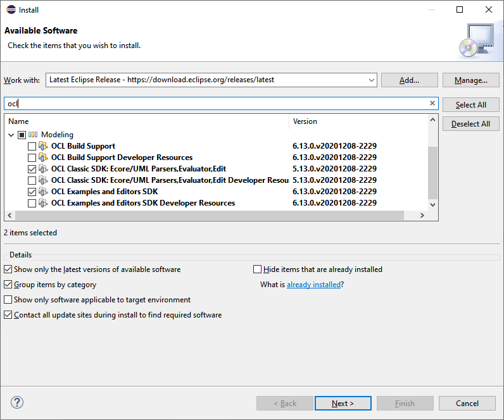Clear the ocl filter text with the X icon
The height and width of the screenshot is (420, 504).
[432, 103]
